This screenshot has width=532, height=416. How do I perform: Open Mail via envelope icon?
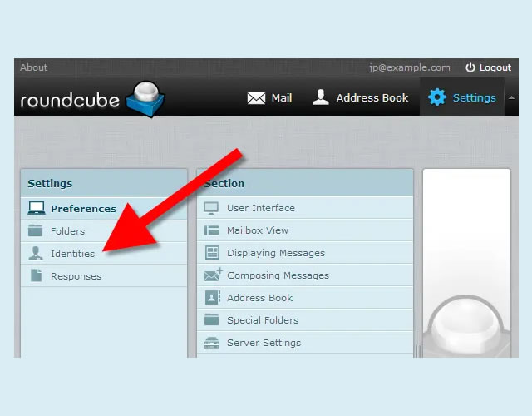[256, 98]
